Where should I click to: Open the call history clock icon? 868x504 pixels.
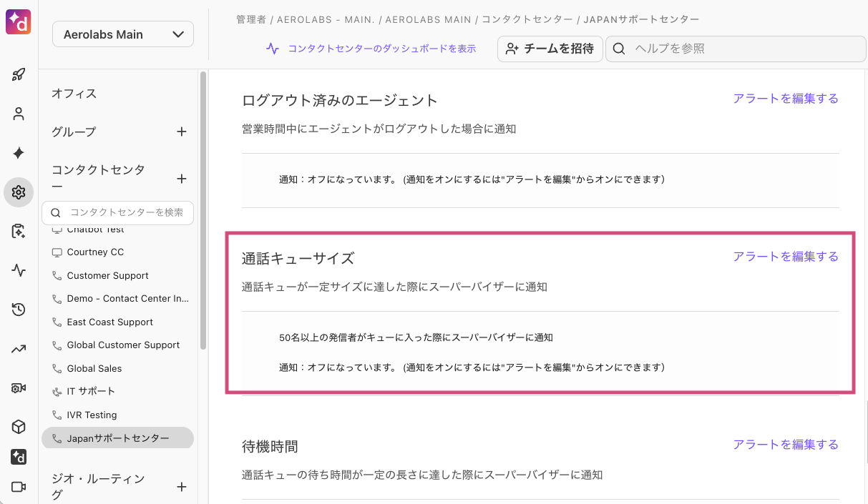18,309
